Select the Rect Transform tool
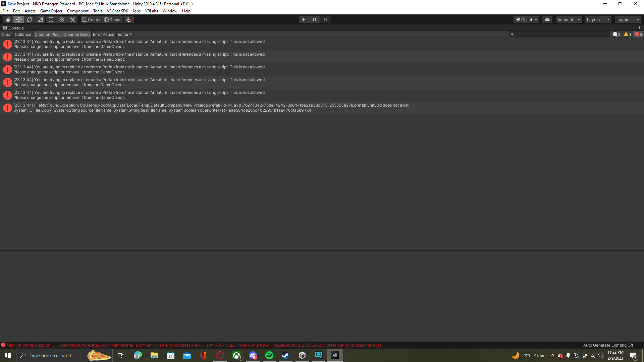The height and width of the screenshot is (362, 644). click(51, 19)
